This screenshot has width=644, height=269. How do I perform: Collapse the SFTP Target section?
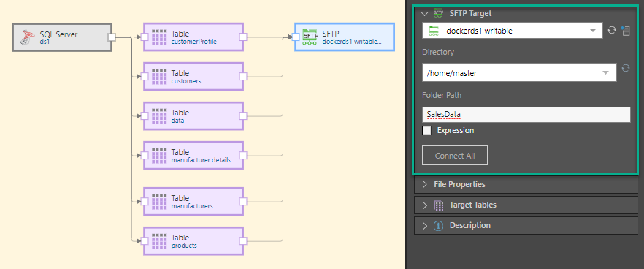tap(425, 14)
